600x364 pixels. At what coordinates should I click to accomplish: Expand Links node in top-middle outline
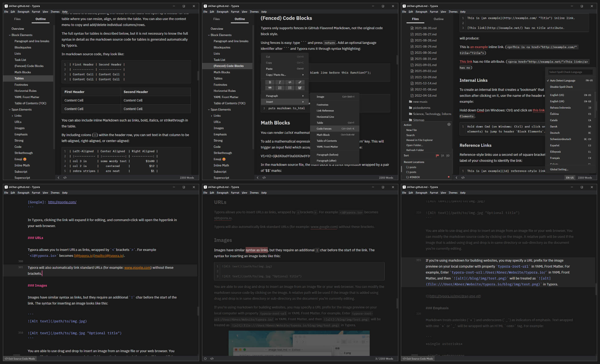[x=211, y=116]
